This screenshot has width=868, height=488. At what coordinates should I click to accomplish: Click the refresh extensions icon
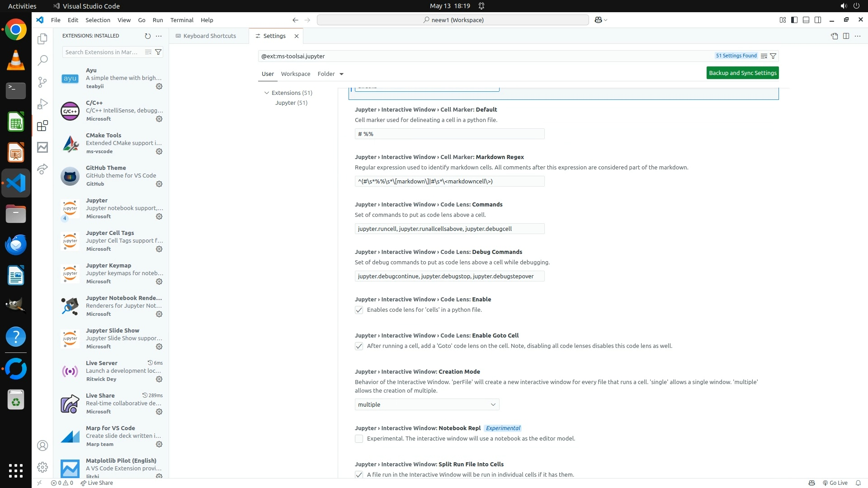(147, 36)
